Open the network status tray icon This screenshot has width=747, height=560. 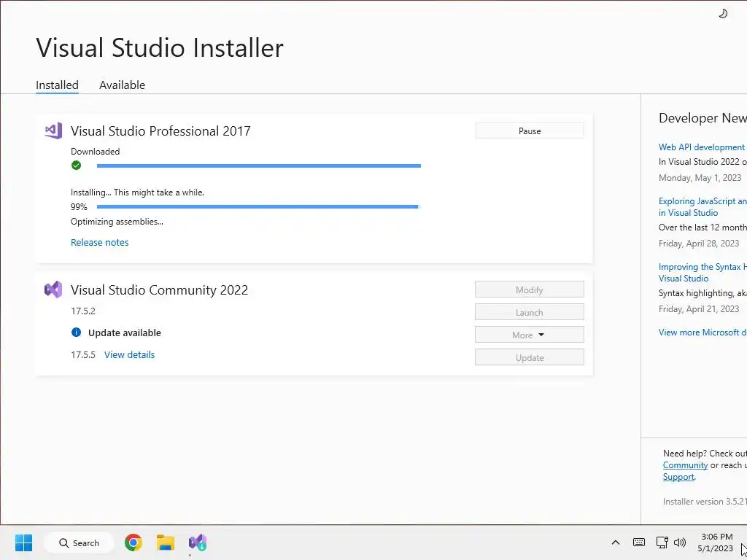coord(662,542)
